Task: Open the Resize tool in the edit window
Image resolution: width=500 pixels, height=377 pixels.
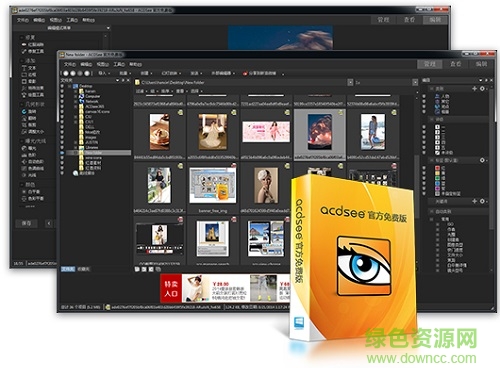Action: tap(33, 132)
